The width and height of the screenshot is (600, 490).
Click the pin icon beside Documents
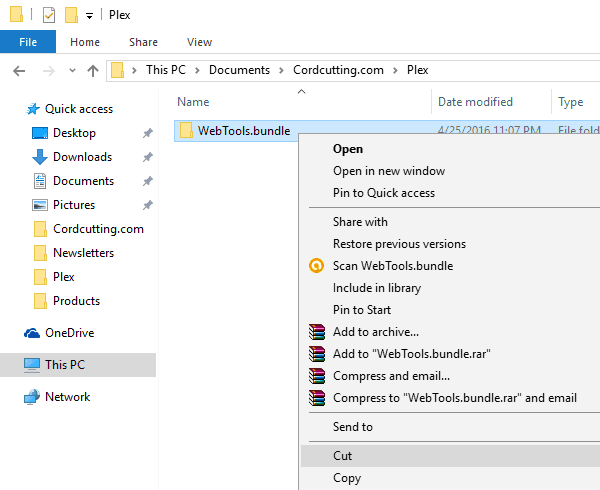click(148, 181)
